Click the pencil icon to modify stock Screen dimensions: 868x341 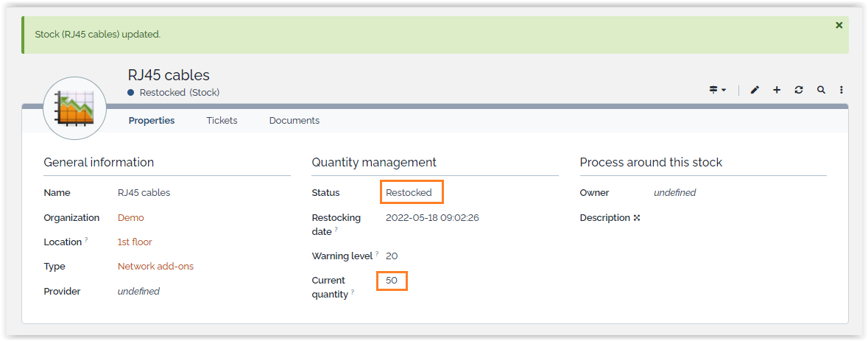pyautogui.click(x=755, y=90)
